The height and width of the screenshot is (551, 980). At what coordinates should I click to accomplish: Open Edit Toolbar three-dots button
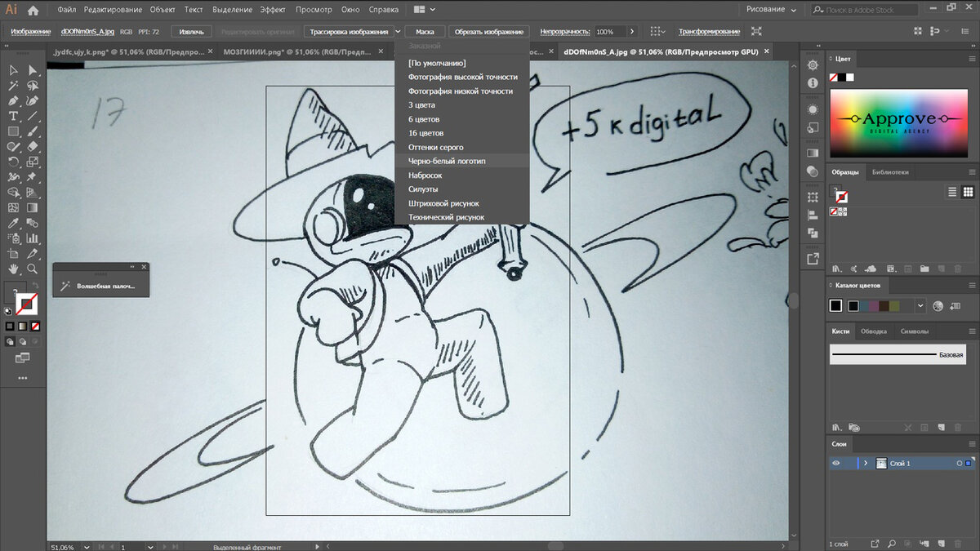tap(22, 378)
